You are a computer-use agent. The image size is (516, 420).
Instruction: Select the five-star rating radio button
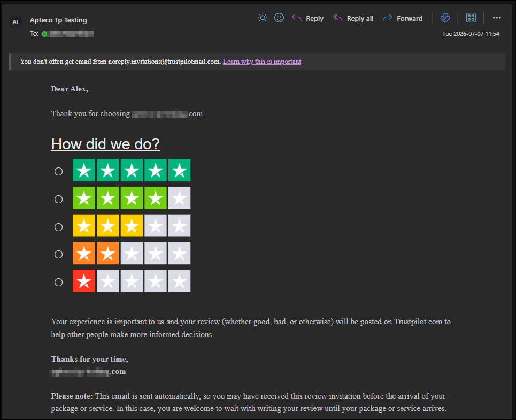(59, 172)
